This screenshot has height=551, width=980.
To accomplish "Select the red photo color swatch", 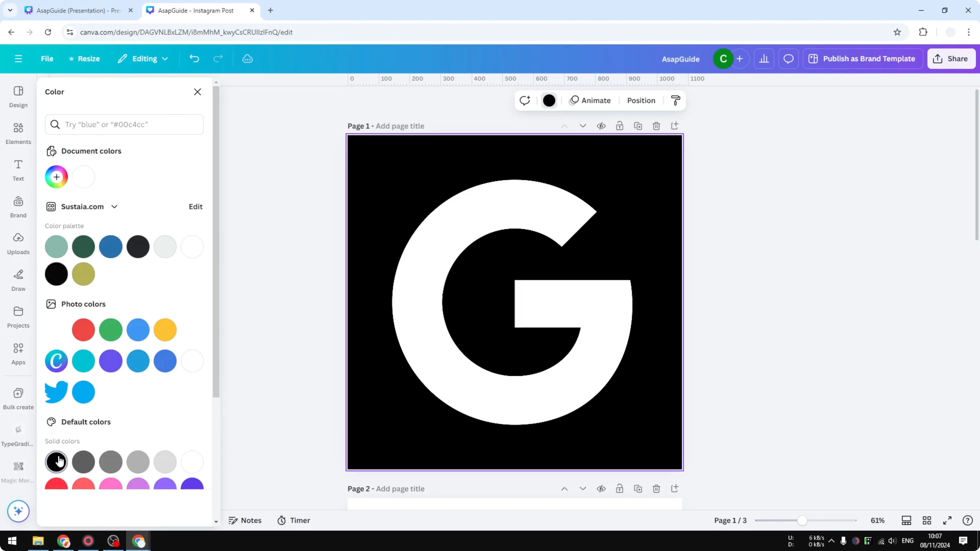I will 83,330.
